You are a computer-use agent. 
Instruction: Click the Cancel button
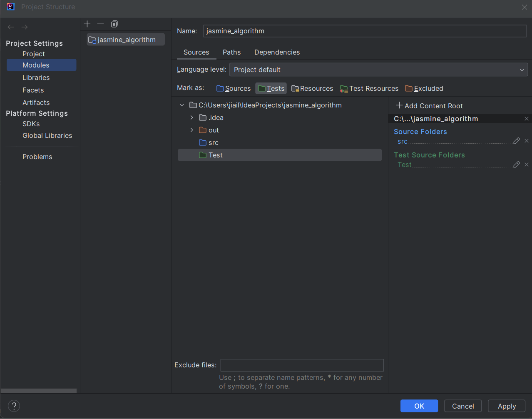[463, 406]
